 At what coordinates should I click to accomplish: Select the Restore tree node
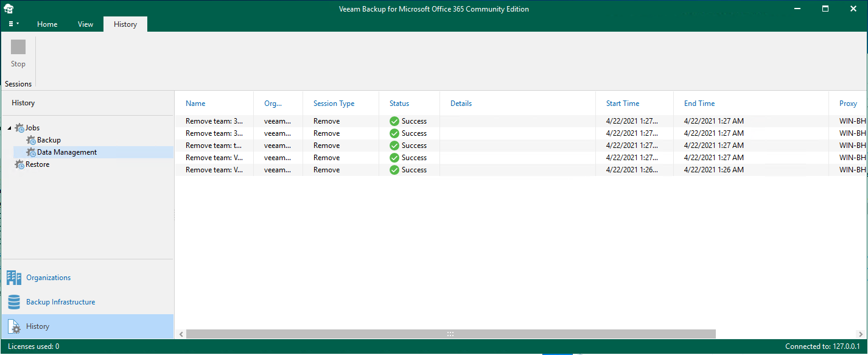pos(37,164)
